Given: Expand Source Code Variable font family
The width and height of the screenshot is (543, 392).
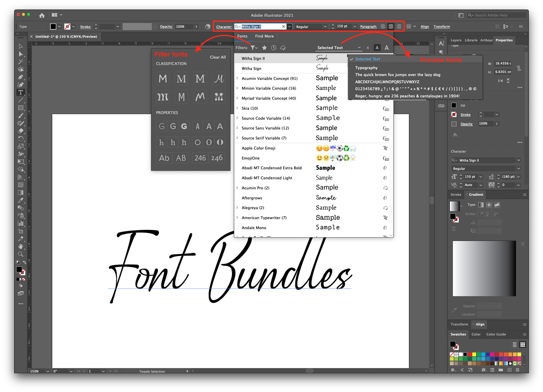Looking at the screenshot, I should [x=237, y=118].
